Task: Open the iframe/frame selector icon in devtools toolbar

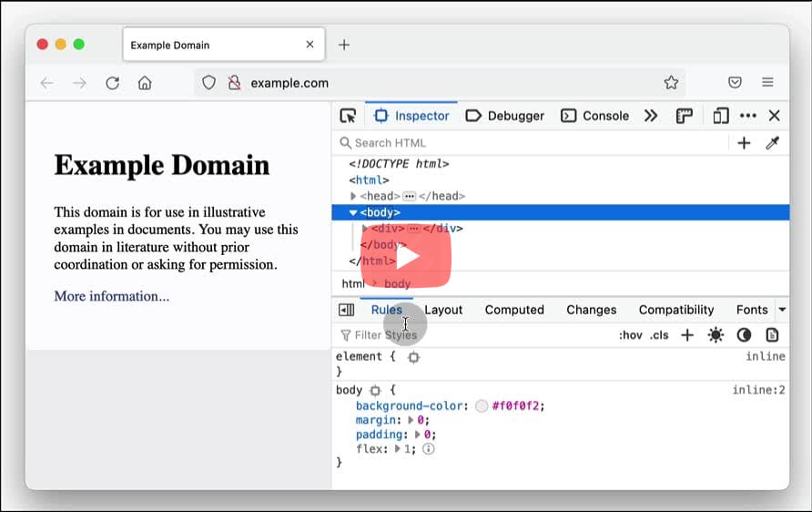Action: coord(685,116)
